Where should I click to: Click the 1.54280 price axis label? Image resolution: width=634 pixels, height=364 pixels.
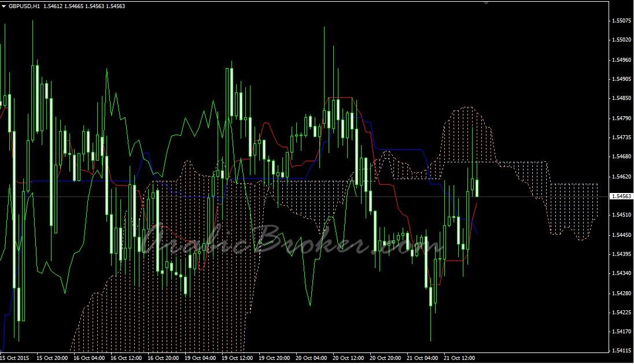tap(621, 294)
